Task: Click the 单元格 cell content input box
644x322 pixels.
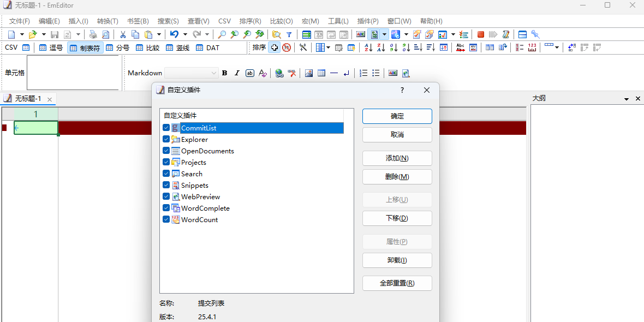Action: 73,73
